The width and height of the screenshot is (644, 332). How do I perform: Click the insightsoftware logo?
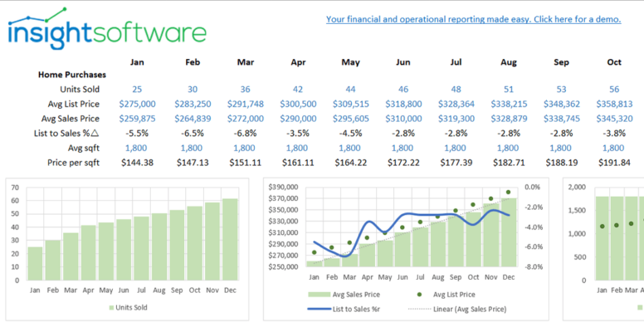point(107,29)
